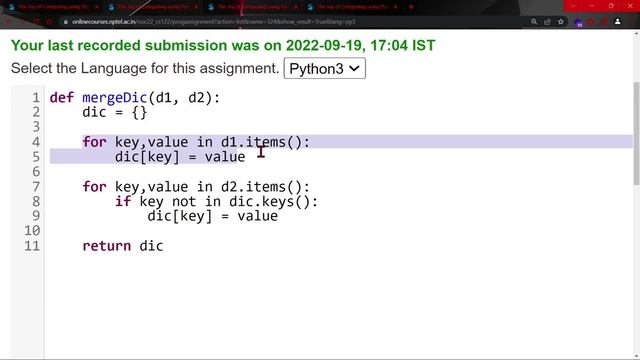Maximize or restore the browser window

point(611,6)
